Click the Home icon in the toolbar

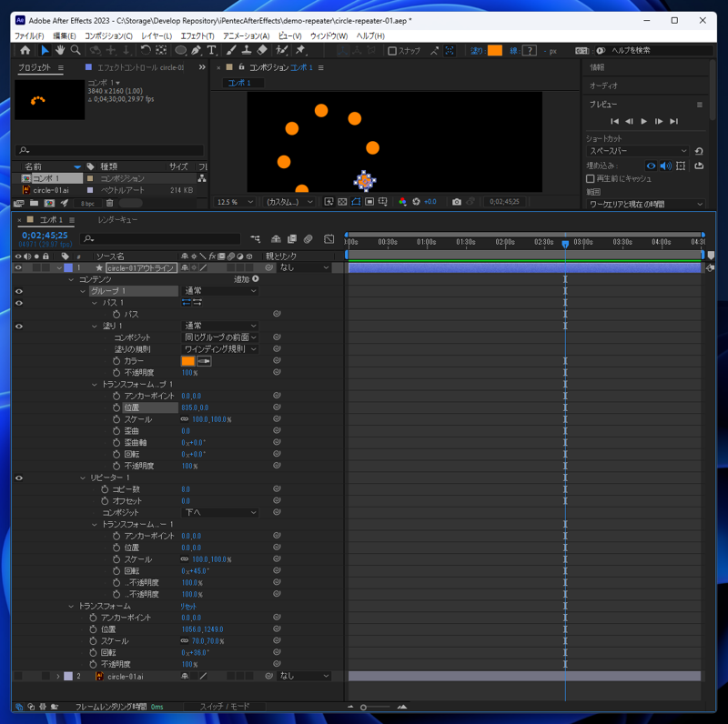pyautogui.click(x=25, y=51)
